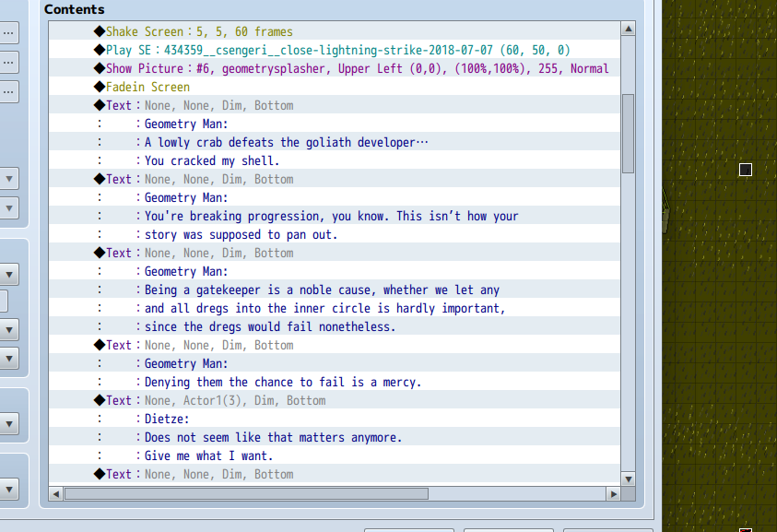Click line 'and all dregs into the inner circle'
The image size is (777, 532).
(335, 308)
